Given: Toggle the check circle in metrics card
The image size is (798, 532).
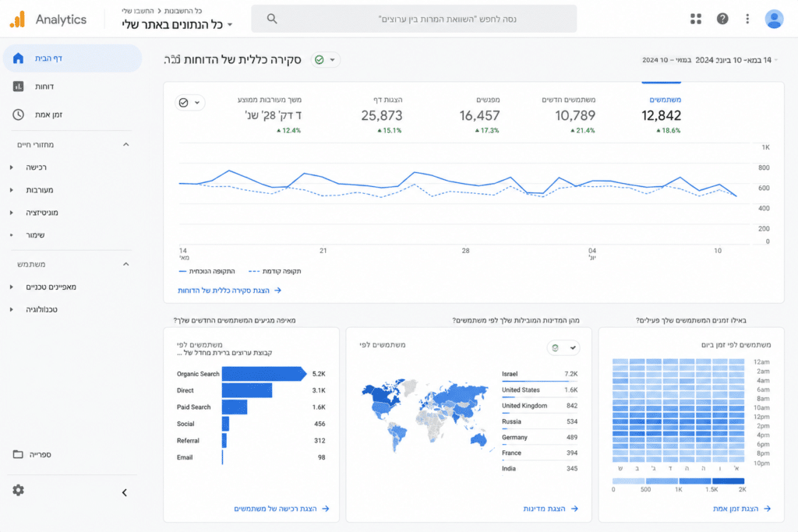Looking at the screenshot, I should (x=190, y=103).
